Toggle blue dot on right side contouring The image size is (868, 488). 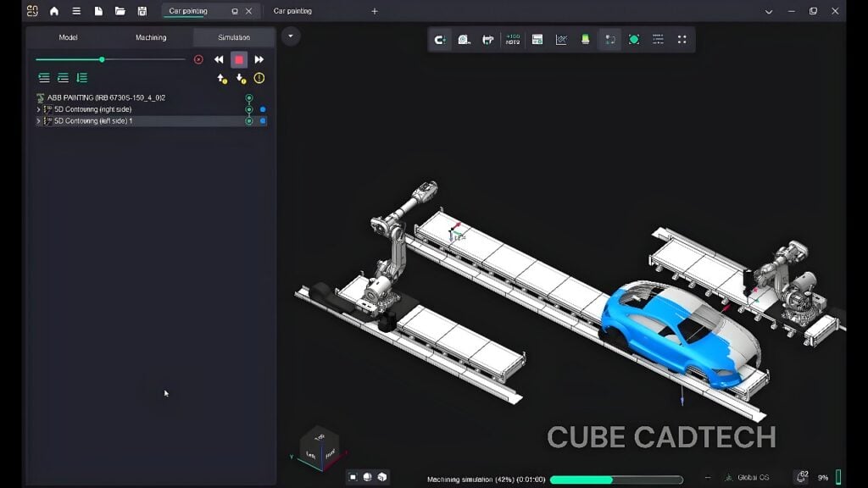(x=263, y=109)
